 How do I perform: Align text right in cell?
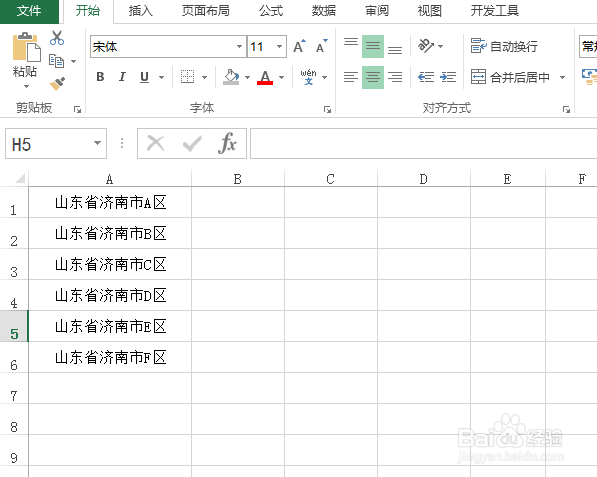[395, 77]
